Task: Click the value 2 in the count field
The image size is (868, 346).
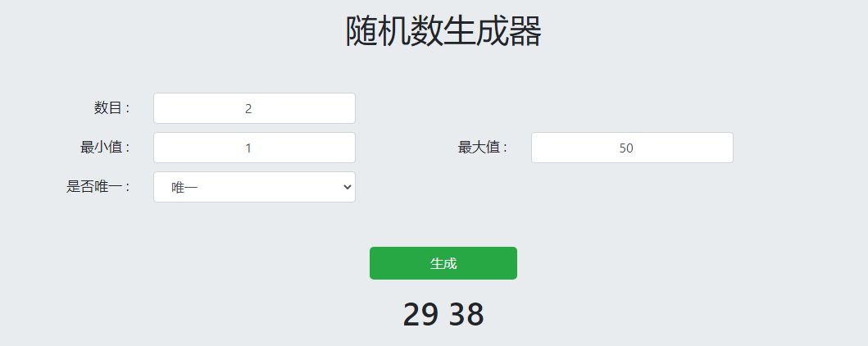Action: click(248, 109)
